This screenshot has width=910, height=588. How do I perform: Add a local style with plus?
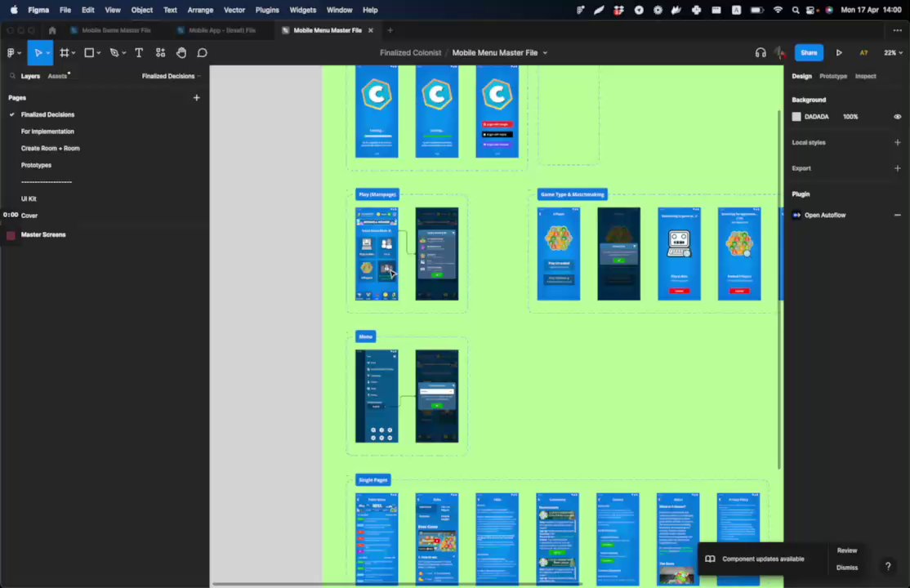(x=897, y=142)
